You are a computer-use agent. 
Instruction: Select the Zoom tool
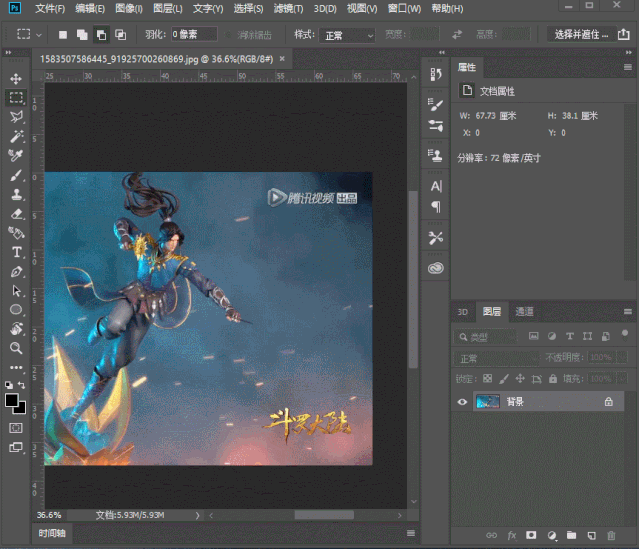point(16,348)
